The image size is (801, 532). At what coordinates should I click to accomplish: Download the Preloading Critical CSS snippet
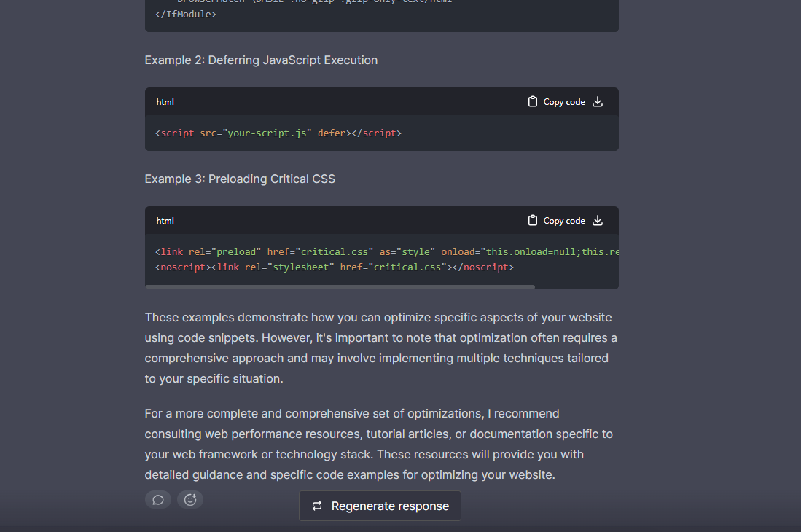coord(598,221)
